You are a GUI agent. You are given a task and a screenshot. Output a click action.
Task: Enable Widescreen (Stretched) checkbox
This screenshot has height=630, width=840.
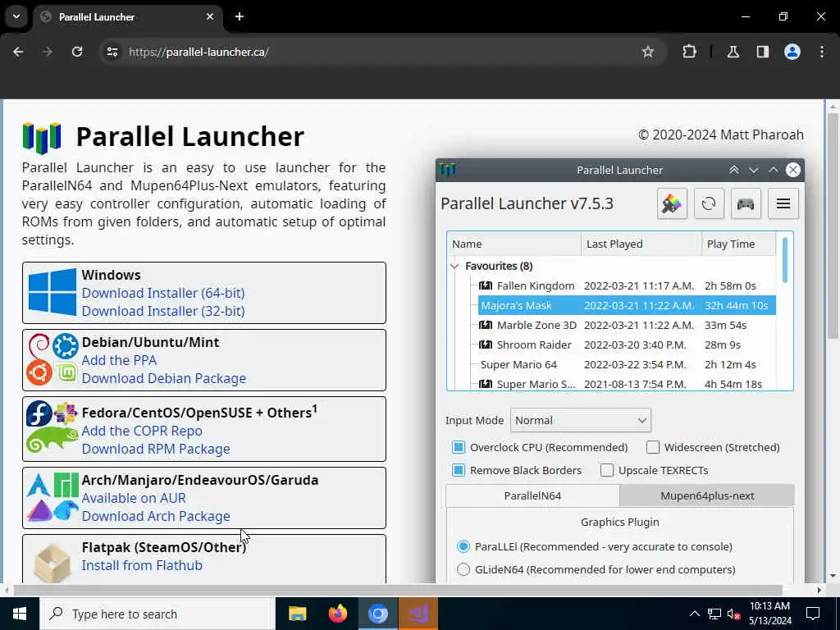tap(652, 447)
